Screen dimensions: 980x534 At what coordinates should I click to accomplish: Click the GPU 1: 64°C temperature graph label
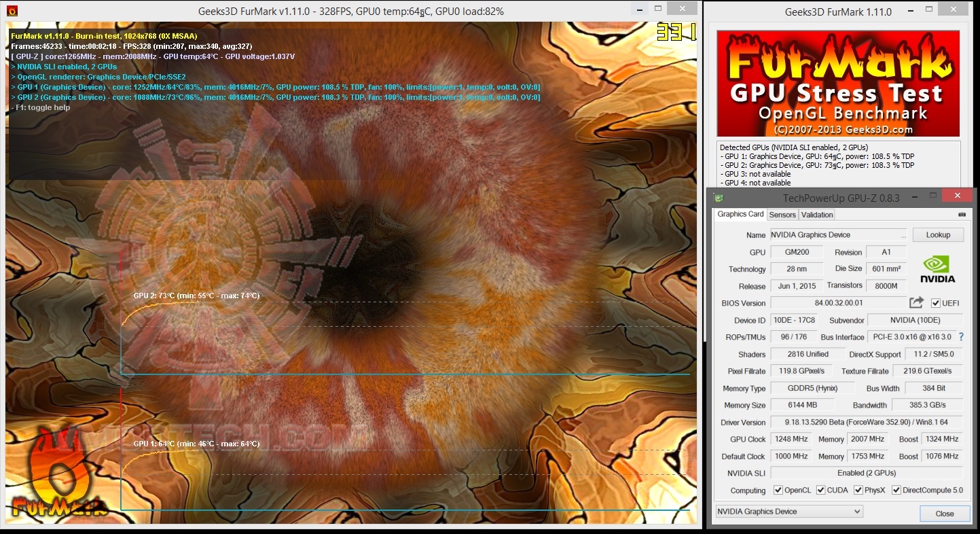tap(196, 444)
